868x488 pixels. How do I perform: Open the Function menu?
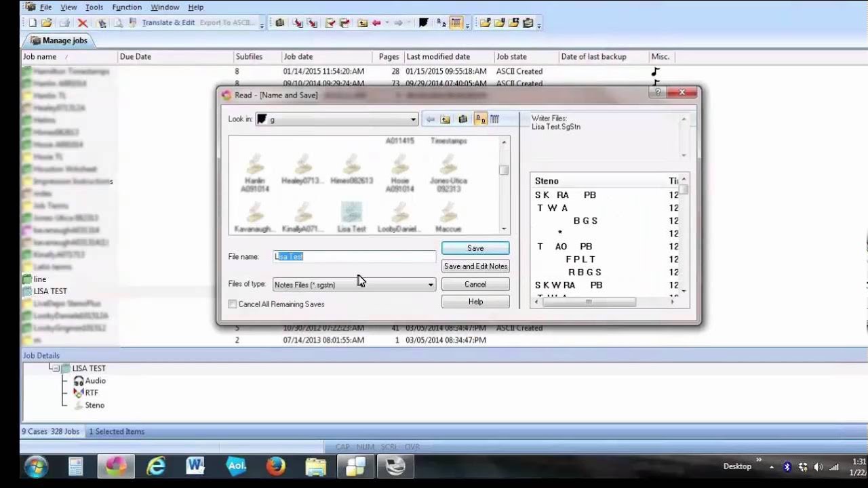pyautogui.click(x=127, y=7)
